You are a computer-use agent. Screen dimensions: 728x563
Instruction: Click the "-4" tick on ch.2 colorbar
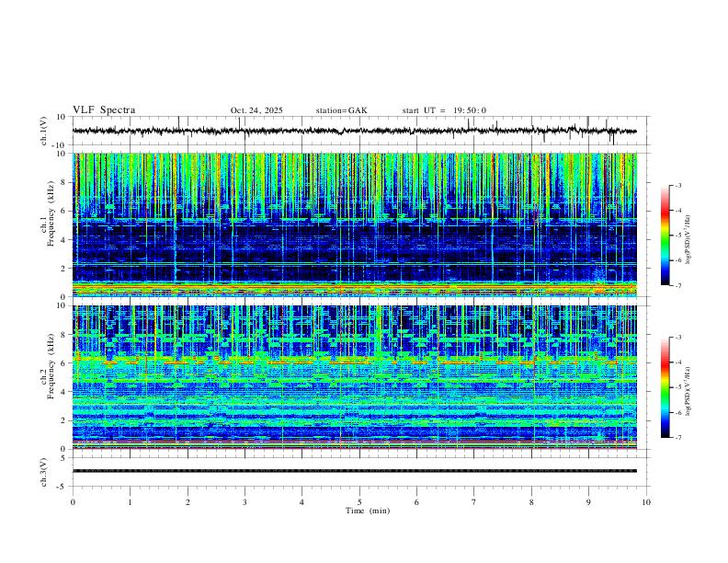[677, 362]
